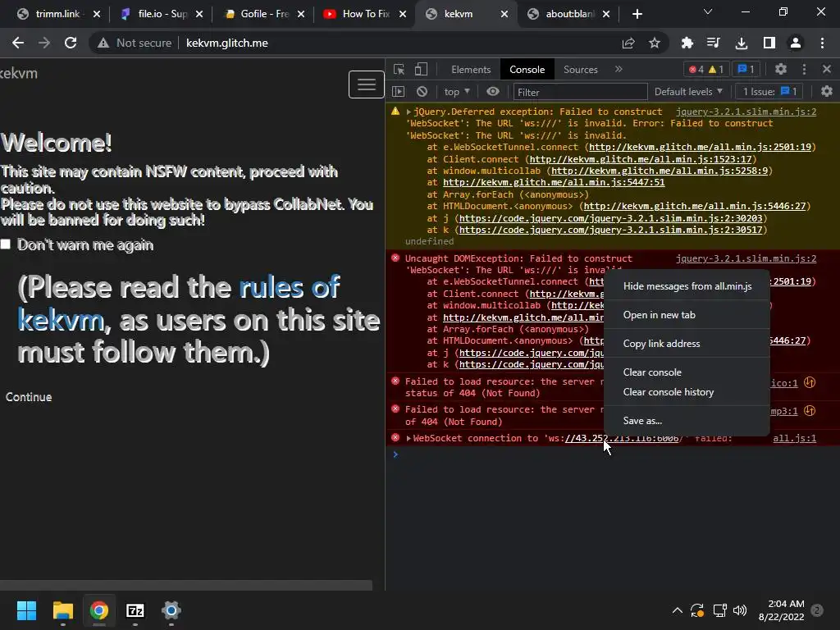This screenshot has height=630, width=840.
Task: Open console settings gear beside issues
Action: tap(827, 92)
